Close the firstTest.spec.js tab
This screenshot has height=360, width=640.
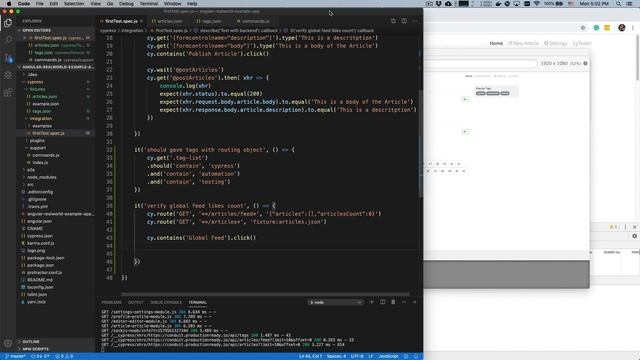pos(142,21)
